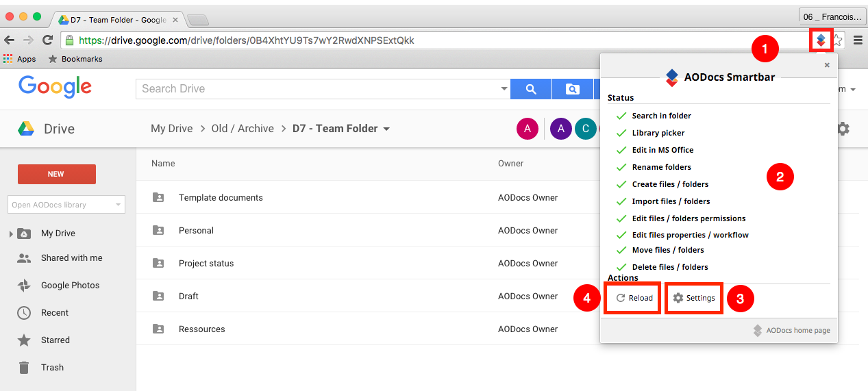Open the Apps shortcut in bookmarks bar
Screen dimensions: 868x391
20,59
